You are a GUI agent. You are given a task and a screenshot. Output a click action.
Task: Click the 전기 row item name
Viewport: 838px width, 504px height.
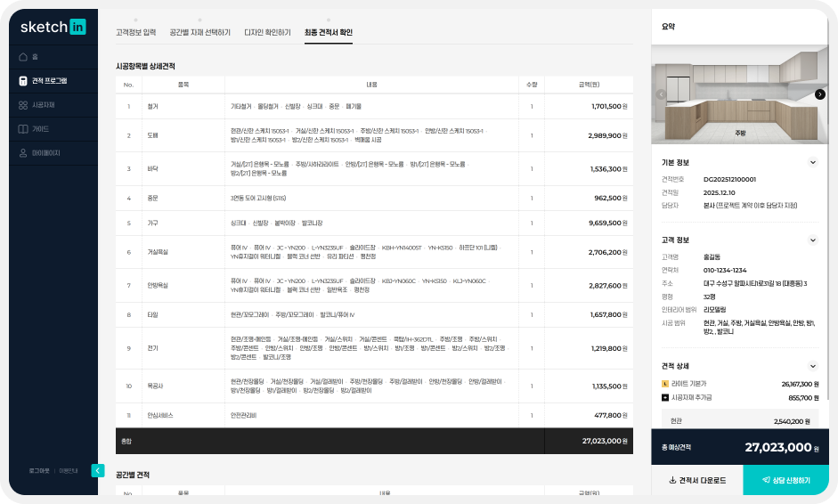click(153, 348)
